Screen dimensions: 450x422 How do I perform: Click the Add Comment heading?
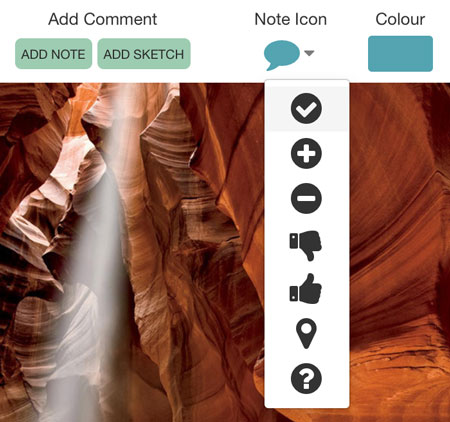tap(102, 19)
